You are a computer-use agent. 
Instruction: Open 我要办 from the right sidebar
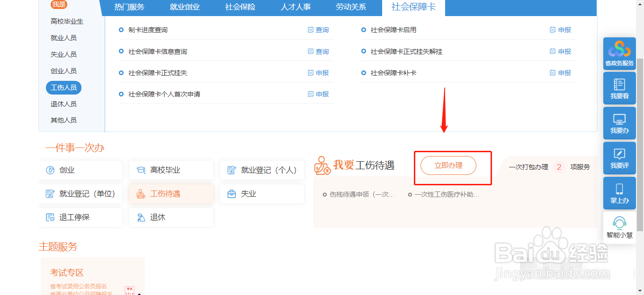619,123
